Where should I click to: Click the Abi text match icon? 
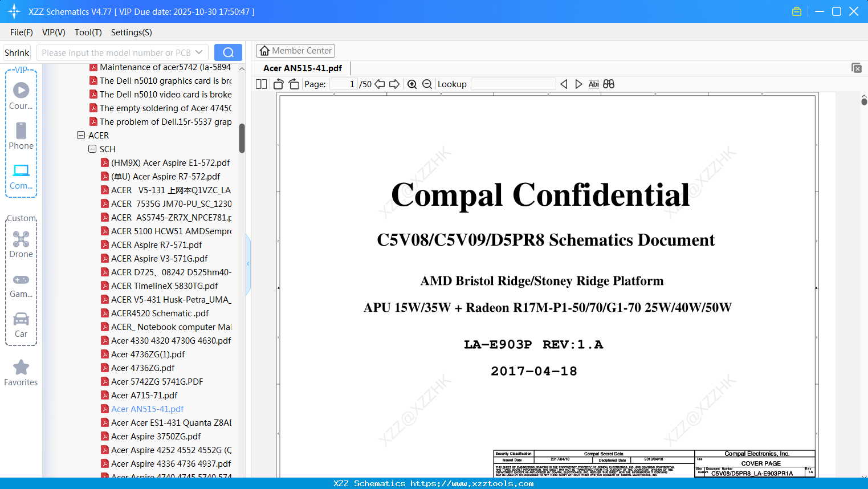[594, 84]
